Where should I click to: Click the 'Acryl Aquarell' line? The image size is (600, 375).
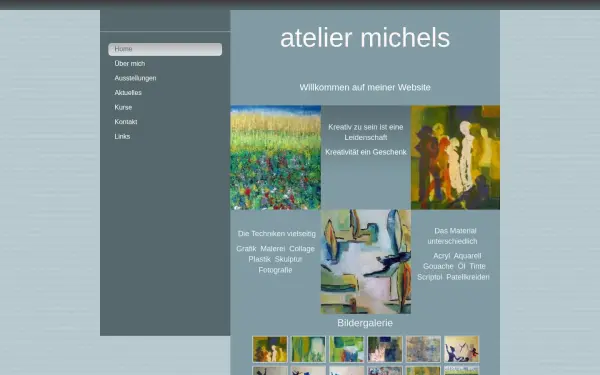pyautogui.click(x=457, y=256)
